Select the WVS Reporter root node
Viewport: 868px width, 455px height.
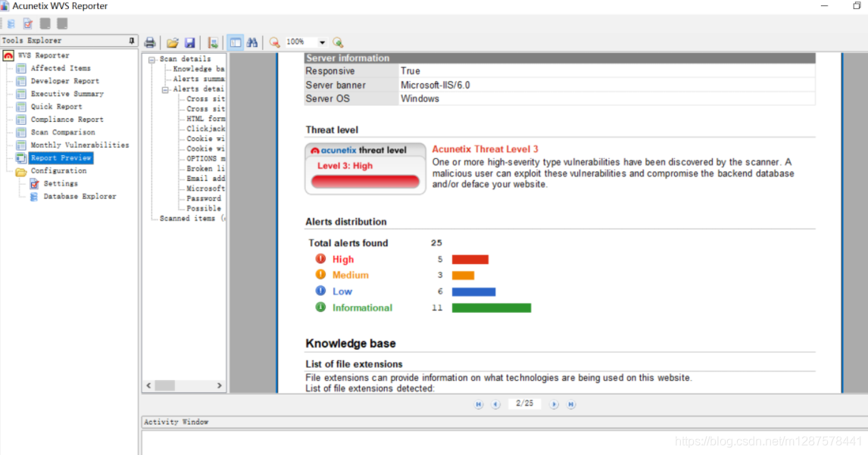[44, 55]
